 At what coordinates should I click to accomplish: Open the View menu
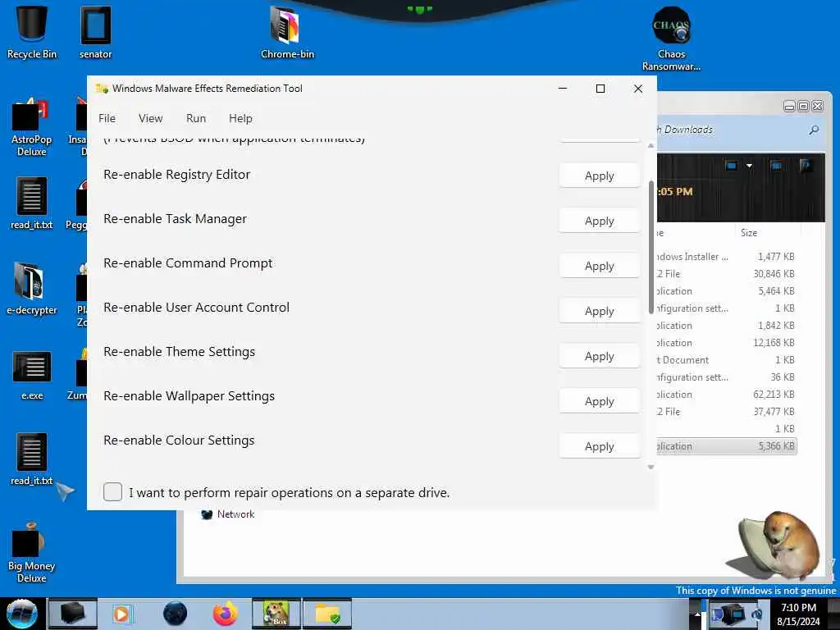[x=151, y=118]
